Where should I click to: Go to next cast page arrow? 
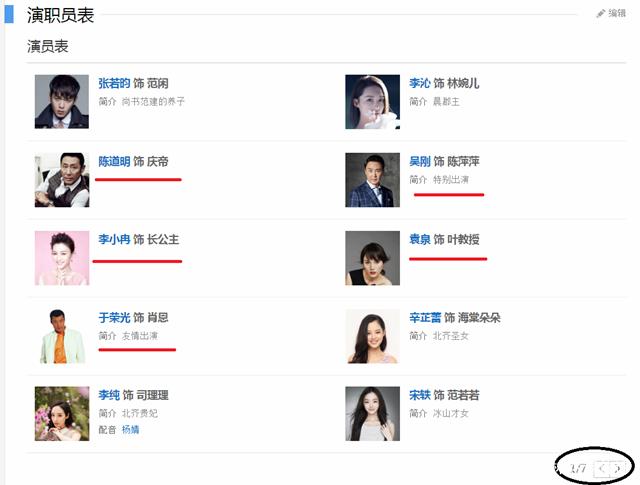coord(619,468)
